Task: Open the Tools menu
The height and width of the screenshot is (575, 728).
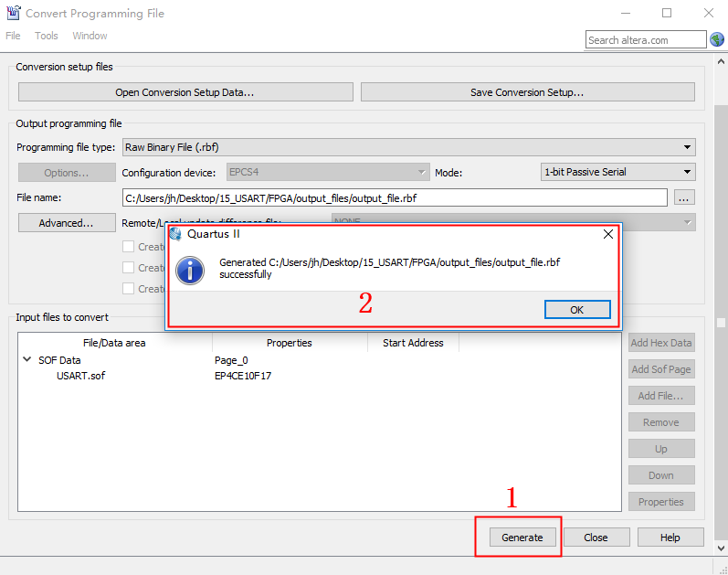Action: (x=47, y=36)
